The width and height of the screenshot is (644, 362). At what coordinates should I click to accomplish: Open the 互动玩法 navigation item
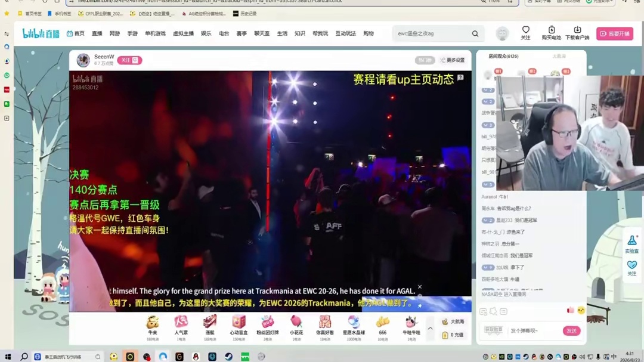point(346,33)
